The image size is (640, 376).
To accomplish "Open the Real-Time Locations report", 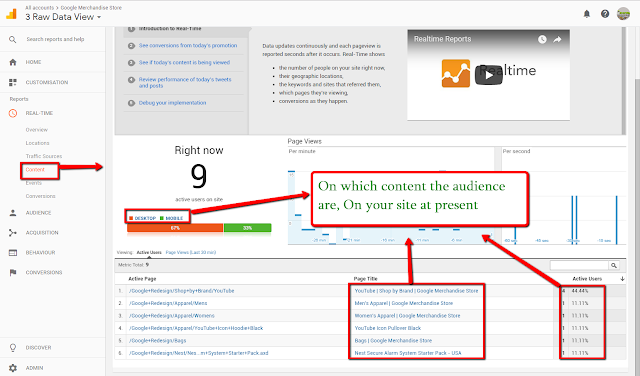I will 38,143.
